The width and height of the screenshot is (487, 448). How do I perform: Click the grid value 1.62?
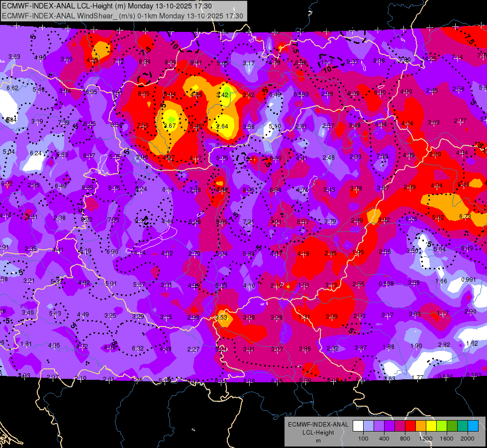coord(472,343)
